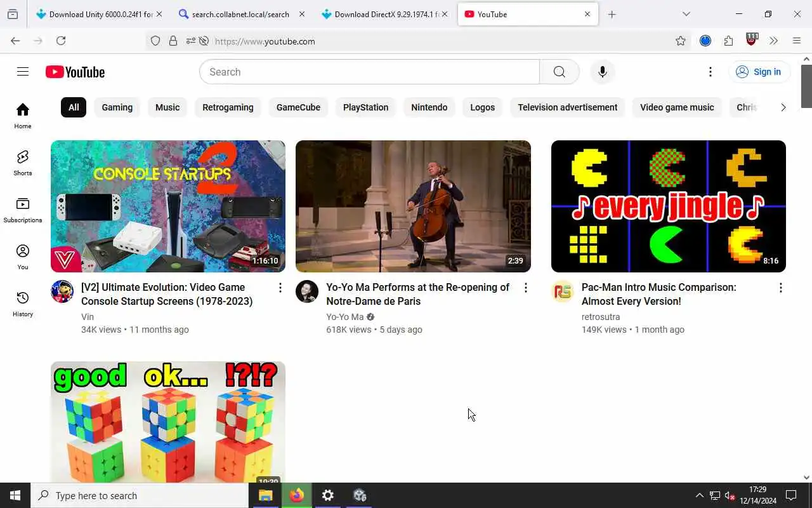
Task: Open Subscriptions in the sidebar
Action: coord(23,210)
